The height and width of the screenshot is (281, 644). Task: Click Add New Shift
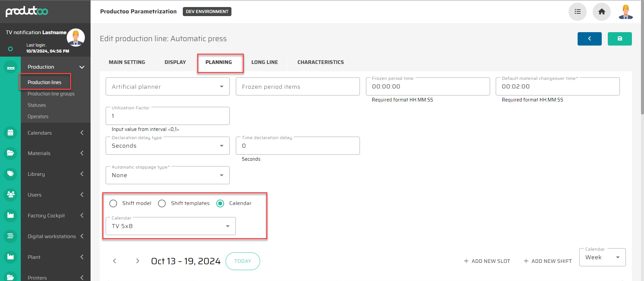point(548,261)
